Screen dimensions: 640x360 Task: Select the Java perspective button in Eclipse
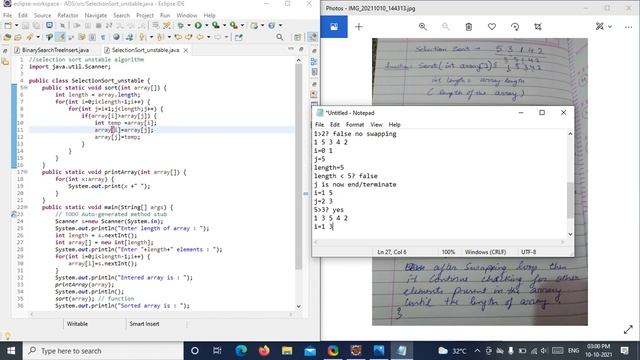pos(313,37)
